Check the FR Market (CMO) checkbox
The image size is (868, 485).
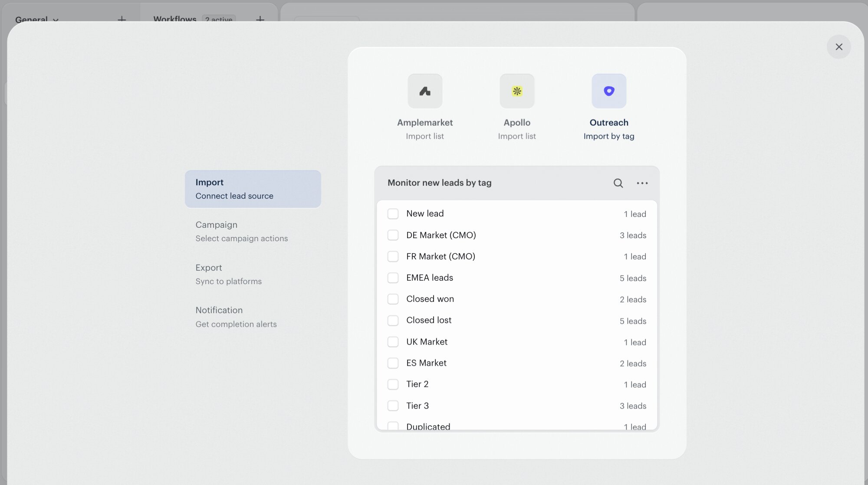tap(393, 256)
